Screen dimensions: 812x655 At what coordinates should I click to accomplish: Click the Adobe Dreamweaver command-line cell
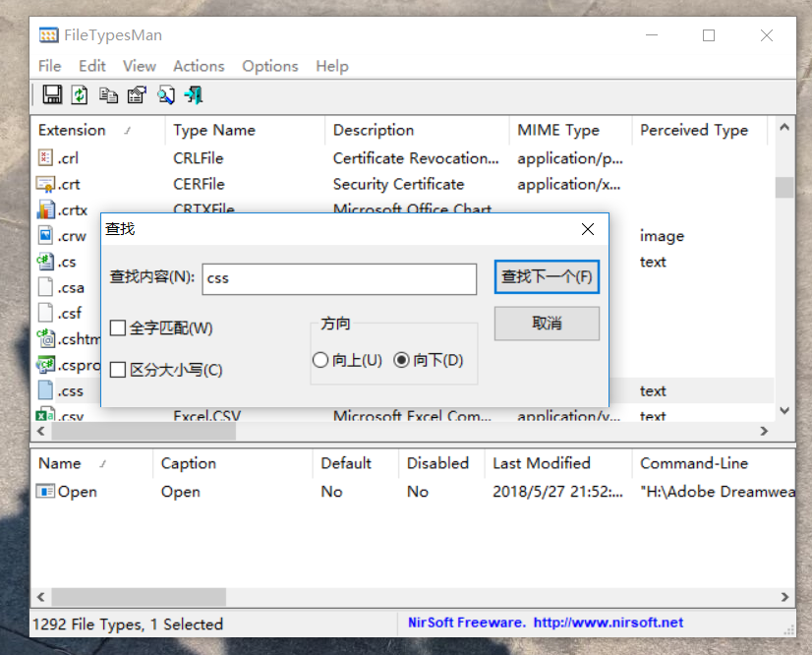click(x=718, y=492)
